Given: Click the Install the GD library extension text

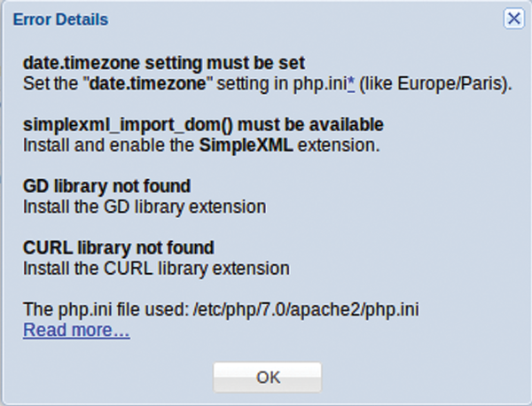Looking at the screenshot, I should tap(145, 207).
